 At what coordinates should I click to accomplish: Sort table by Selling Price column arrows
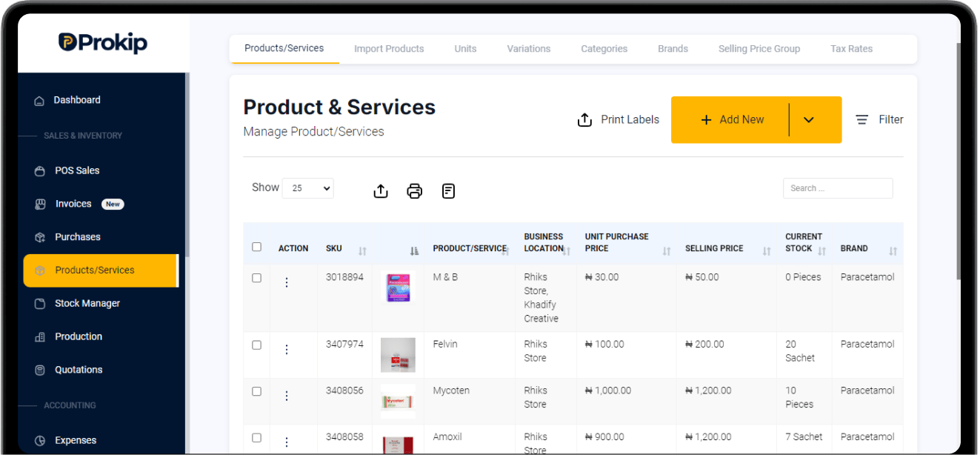pyautogui.click(x=767, y=252)
